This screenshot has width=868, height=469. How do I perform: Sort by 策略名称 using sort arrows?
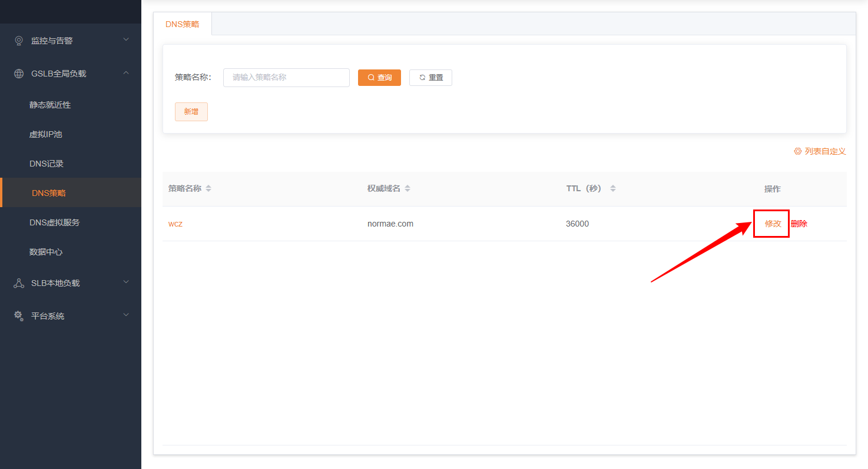208,188
